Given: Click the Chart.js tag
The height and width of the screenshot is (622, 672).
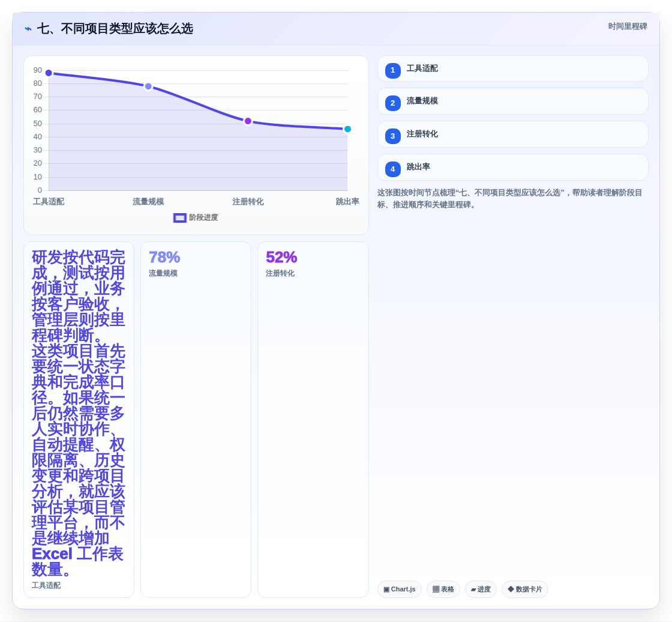Looking at the screenshot, I should click(400, 590).
